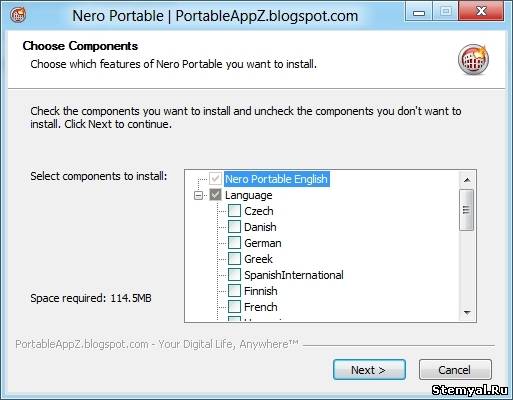
Task: Select the Greek language checkbox
Action: [234, 259]
